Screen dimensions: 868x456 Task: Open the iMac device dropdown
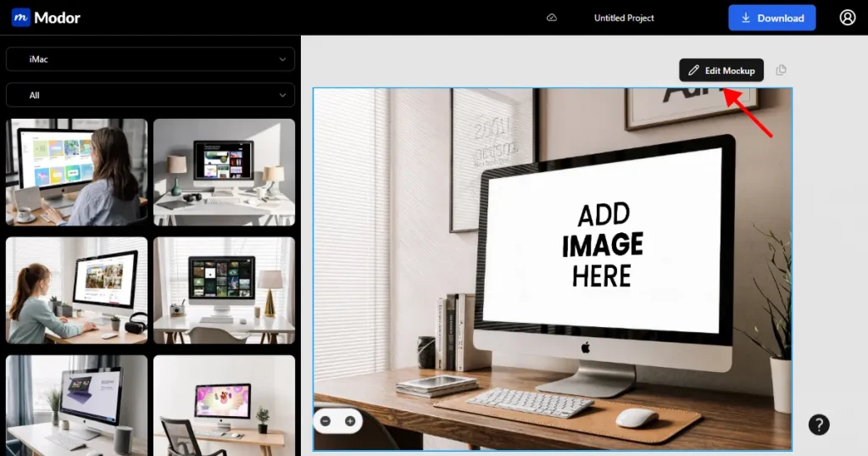(x=150, y=59)
